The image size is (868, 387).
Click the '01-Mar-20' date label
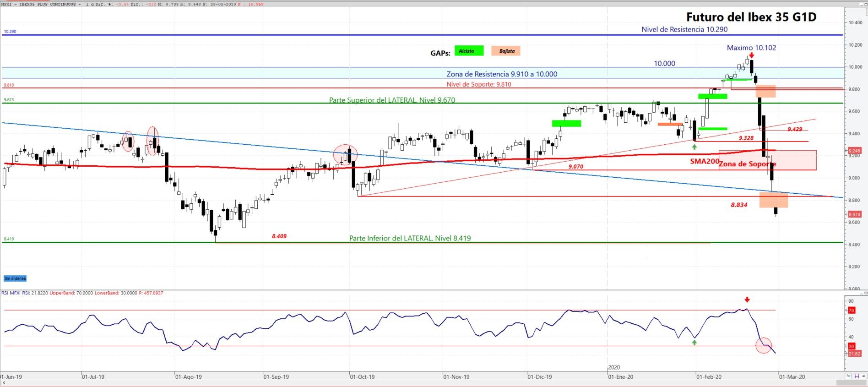click(792, 377)
